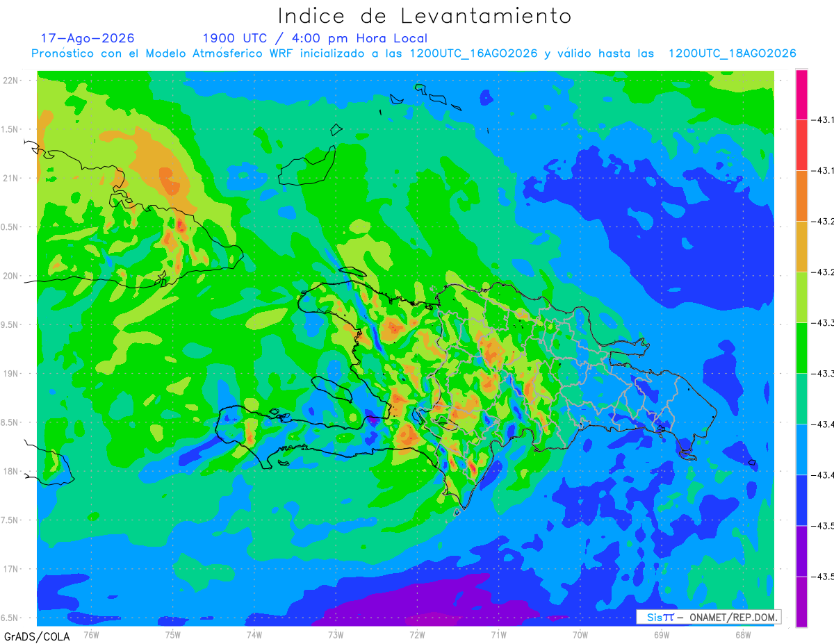Click the '70W' longitude label

(x=580, y=634)
